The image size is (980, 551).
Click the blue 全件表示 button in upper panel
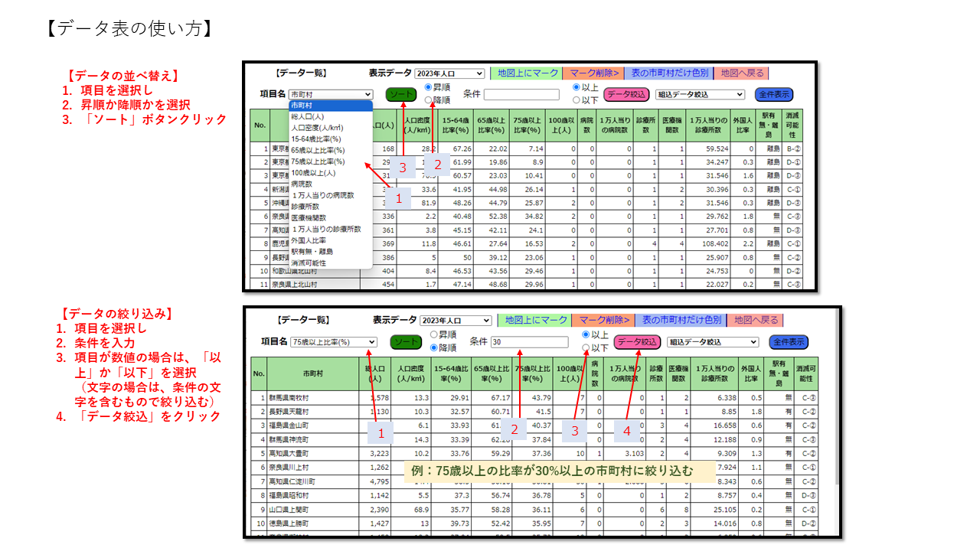click(x=773, y=94)
